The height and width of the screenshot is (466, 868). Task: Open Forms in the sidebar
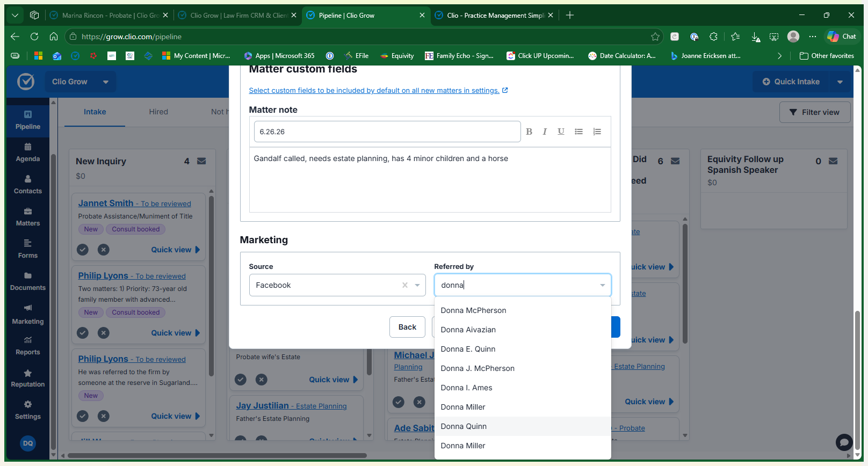pyautogui.click(x=28, y=249)
